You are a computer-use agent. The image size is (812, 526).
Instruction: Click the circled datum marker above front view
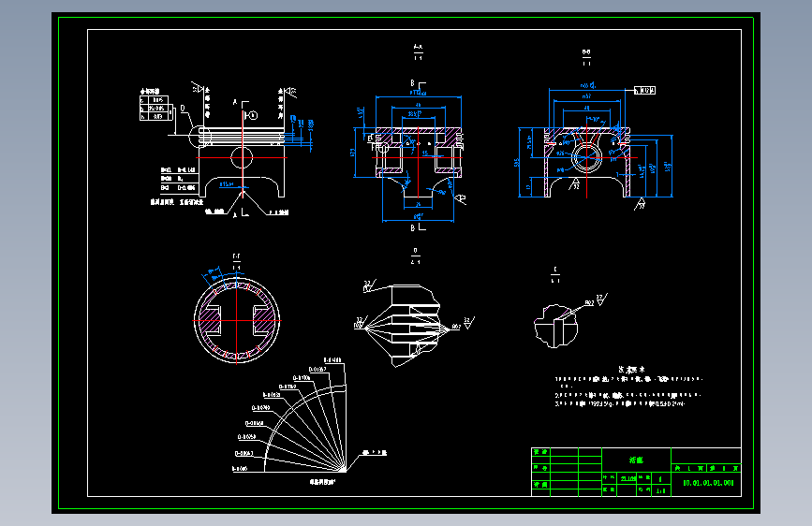[253, 115]
